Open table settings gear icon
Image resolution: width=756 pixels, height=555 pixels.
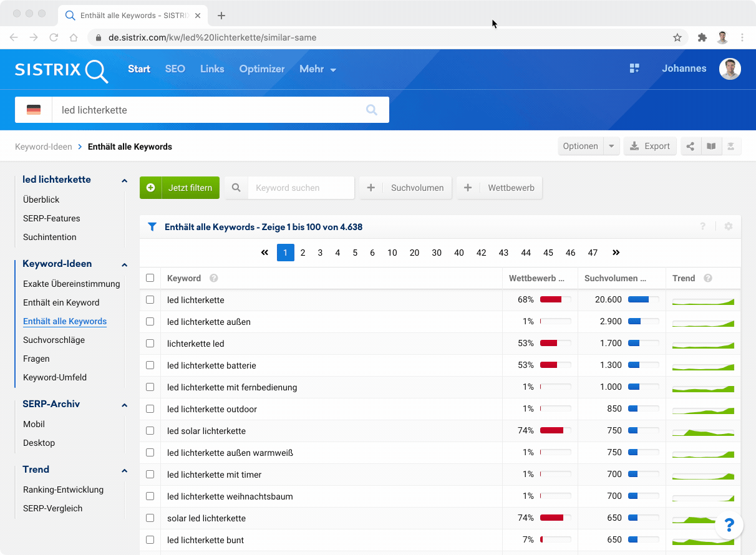(729, 226)
